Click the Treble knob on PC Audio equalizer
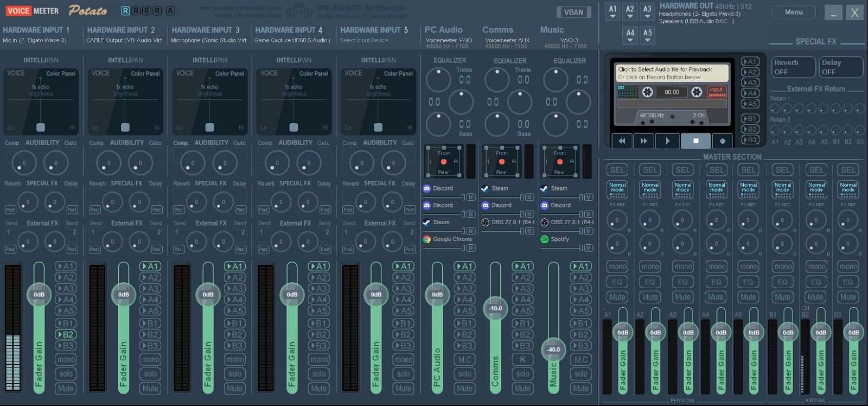Screen dimensions: 868x406 tap(438, 80)
